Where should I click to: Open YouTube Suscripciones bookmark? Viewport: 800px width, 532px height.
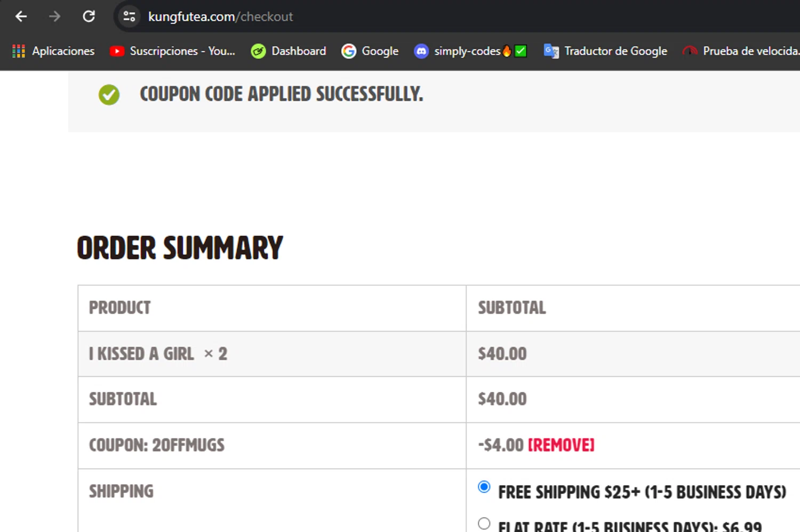pyautogui.click(x=172, y=51)
